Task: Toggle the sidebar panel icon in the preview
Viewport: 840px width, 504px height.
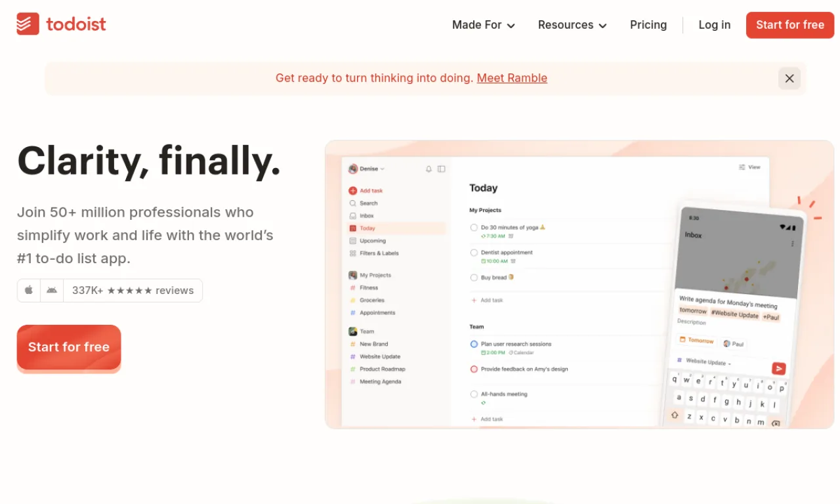Action: click(x=442, y=169)
